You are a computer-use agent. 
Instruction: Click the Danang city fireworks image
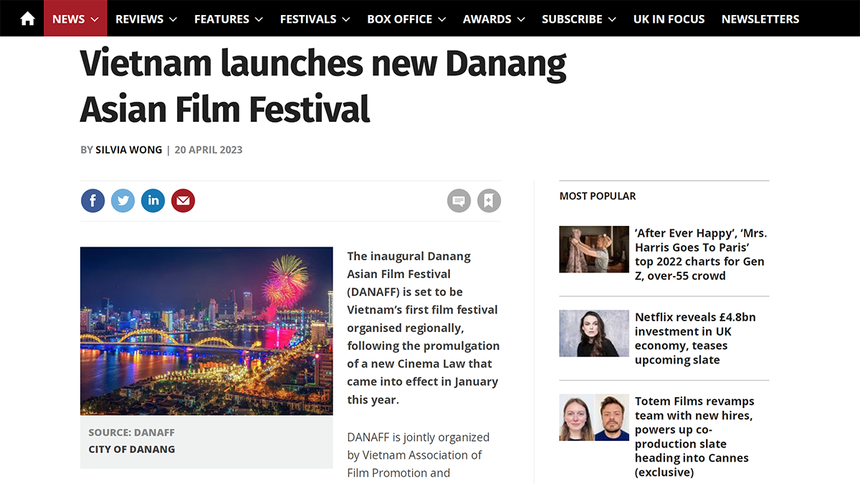[206, 331]
